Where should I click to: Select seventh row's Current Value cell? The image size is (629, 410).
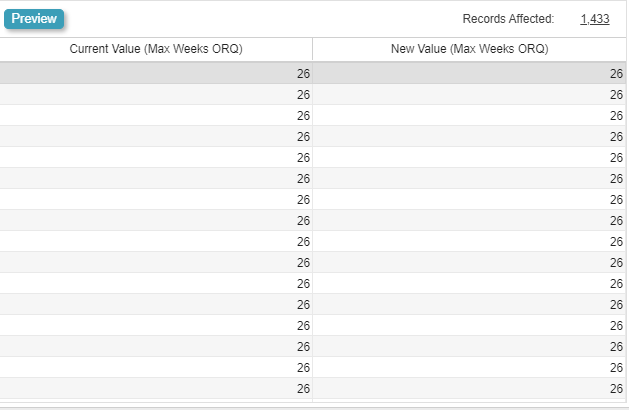point(156,199)
